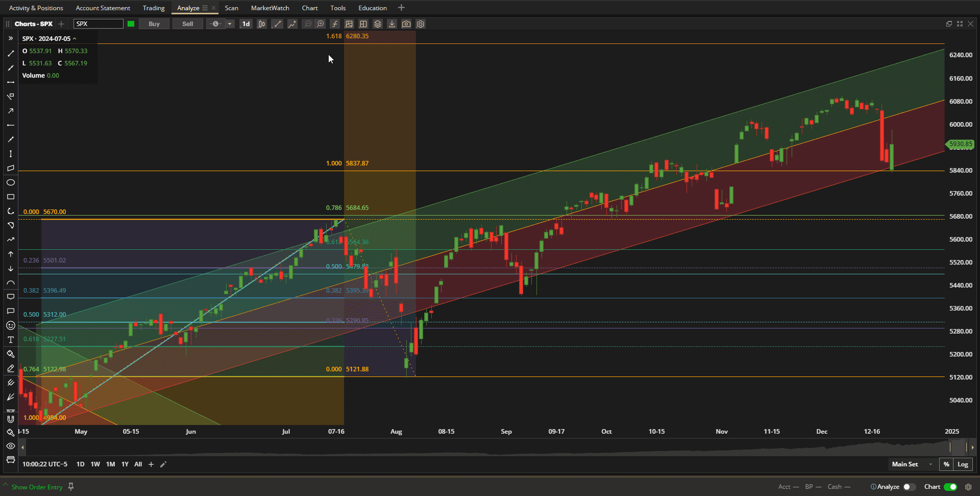
Task: Select the zigzag polyline drawing tool
Action: pos(11,240)
